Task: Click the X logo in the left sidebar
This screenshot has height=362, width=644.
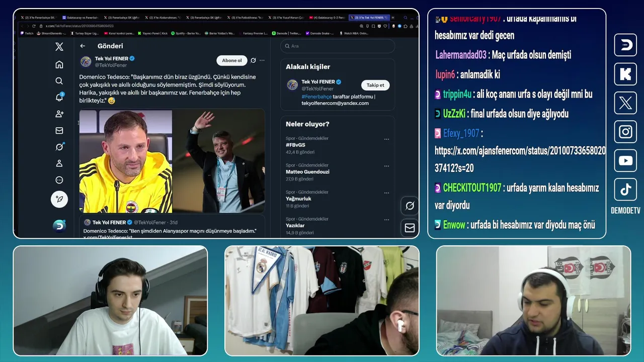Action: coord(59,47)
